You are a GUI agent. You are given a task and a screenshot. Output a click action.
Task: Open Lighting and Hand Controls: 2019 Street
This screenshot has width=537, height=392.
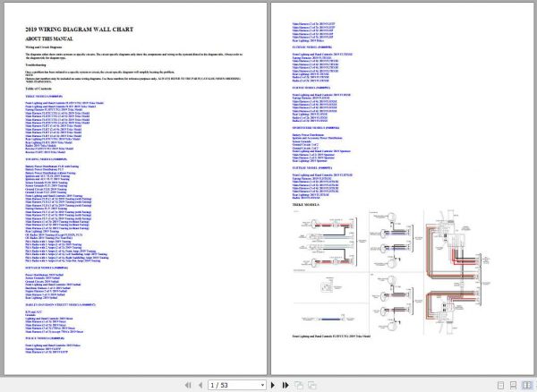coord(49,319)
